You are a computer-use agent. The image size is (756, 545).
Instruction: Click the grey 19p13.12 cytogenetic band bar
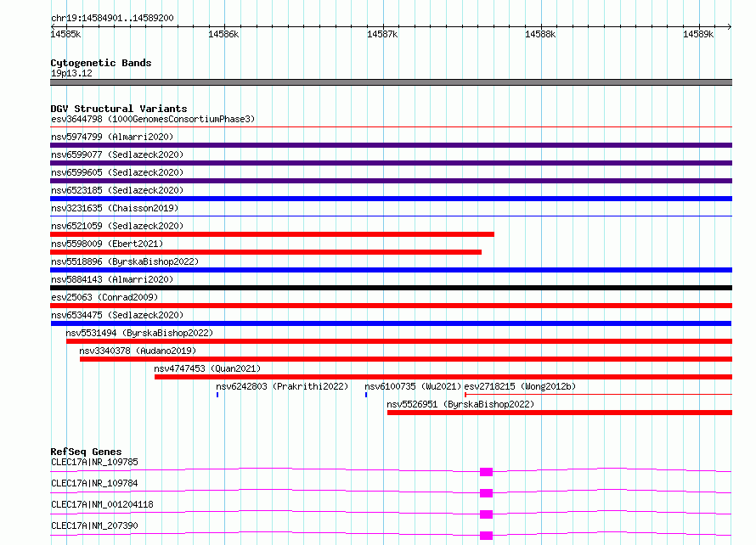(391, 82)
